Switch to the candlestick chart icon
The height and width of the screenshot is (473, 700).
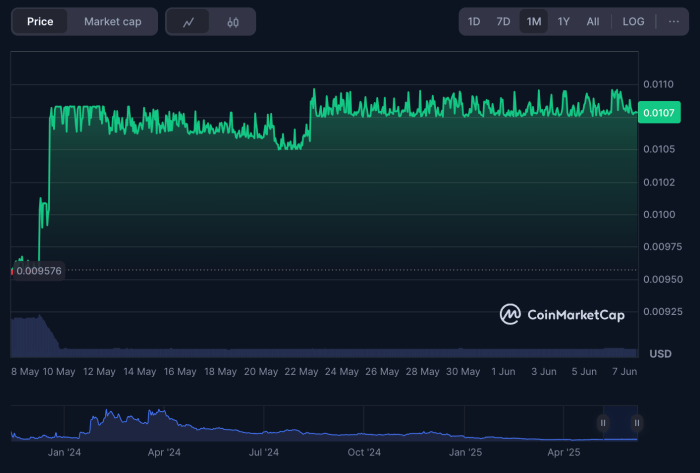[233, 22]
